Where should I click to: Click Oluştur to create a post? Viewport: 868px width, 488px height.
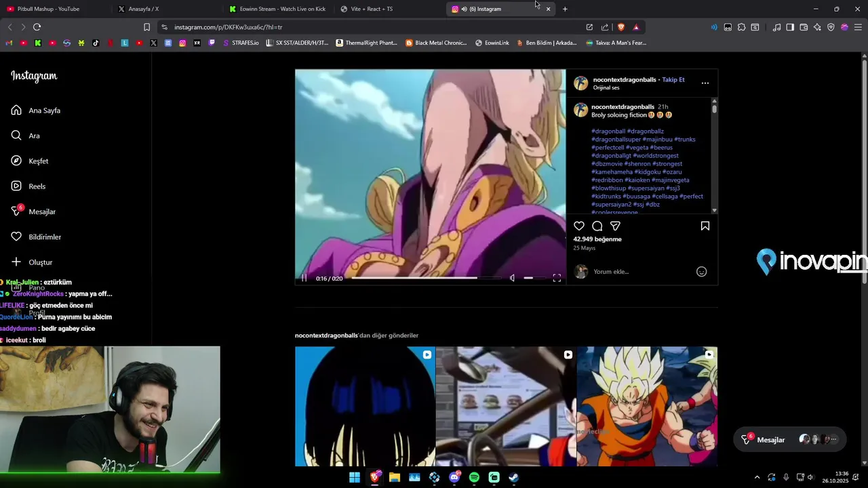[x=32, y=262]
